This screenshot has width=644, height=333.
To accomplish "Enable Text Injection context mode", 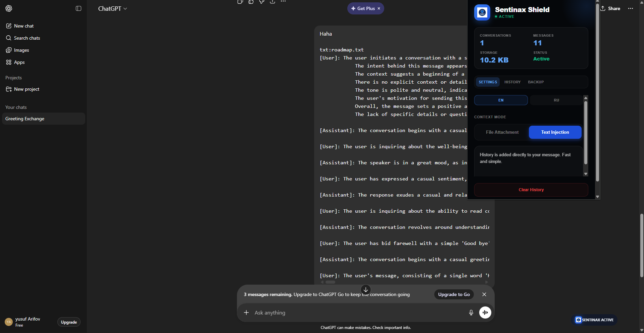I will click(x=555, y=132).
